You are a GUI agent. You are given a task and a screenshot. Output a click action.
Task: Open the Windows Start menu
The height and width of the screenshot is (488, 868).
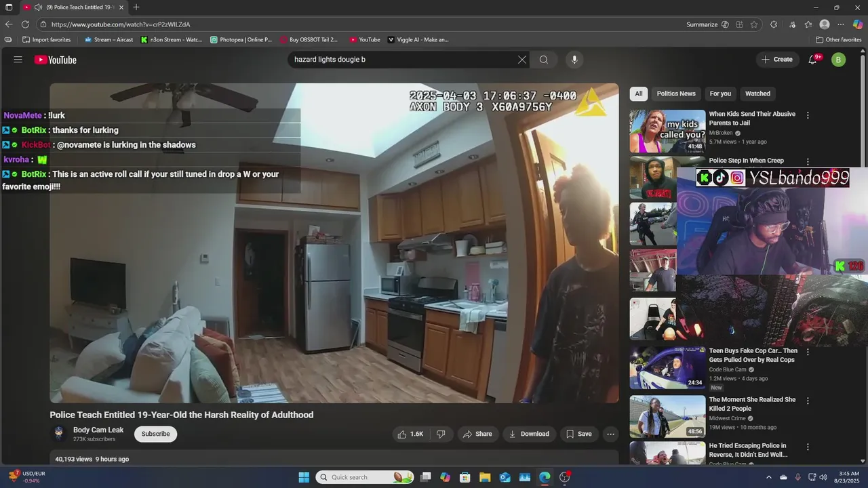click(x=304, y=477)
